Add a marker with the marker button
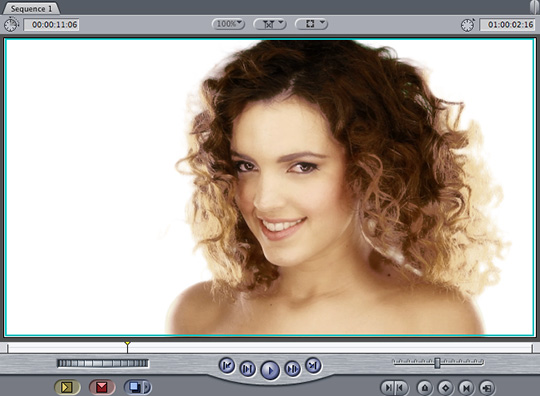This screenshot has width=540, height=396. [425, 388]
